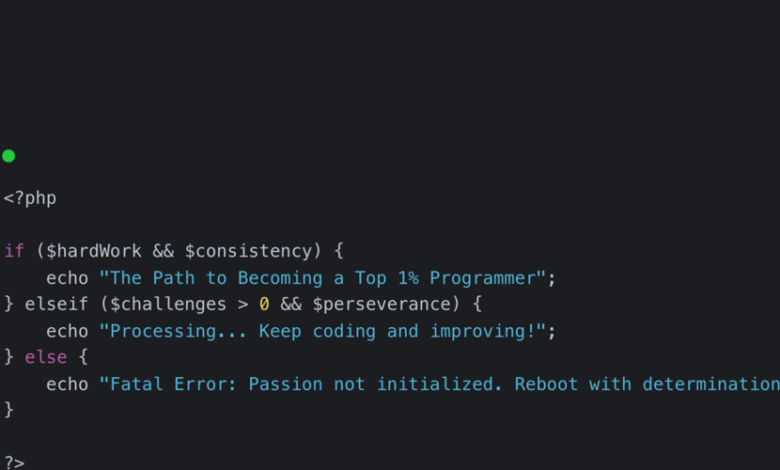Image resolution: width=780 pixels, height=470 pixels.
Task: Click the ?> closing PHP tag
Action: point(14,463)
